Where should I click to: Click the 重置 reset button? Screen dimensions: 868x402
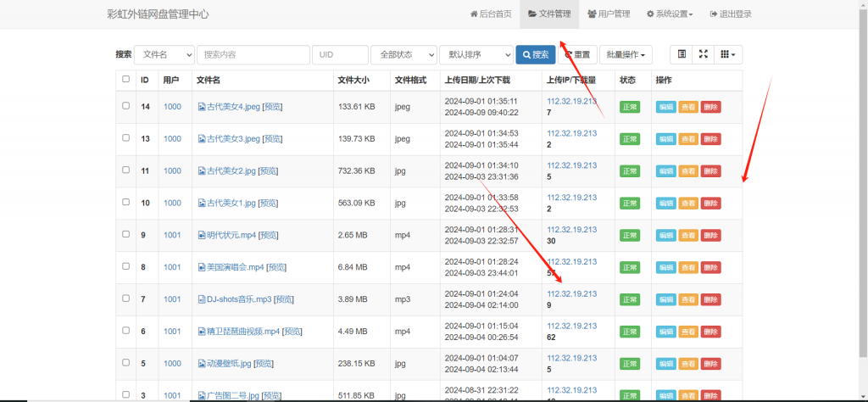577,54
